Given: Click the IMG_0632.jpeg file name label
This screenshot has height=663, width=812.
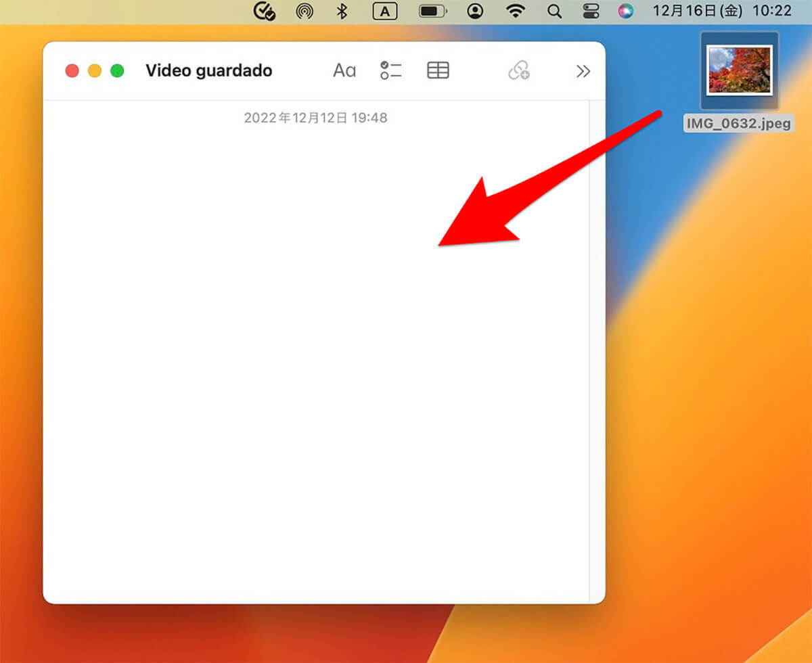Looking at the screenshot, I should click(738, 124).
